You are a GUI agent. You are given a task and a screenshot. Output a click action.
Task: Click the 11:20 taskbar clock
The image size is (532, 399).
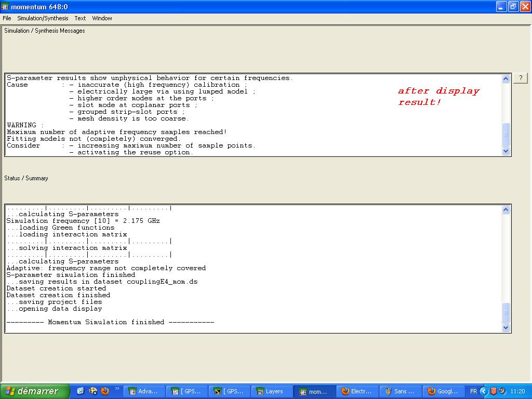pyautogui.click(x=518, y=392)
